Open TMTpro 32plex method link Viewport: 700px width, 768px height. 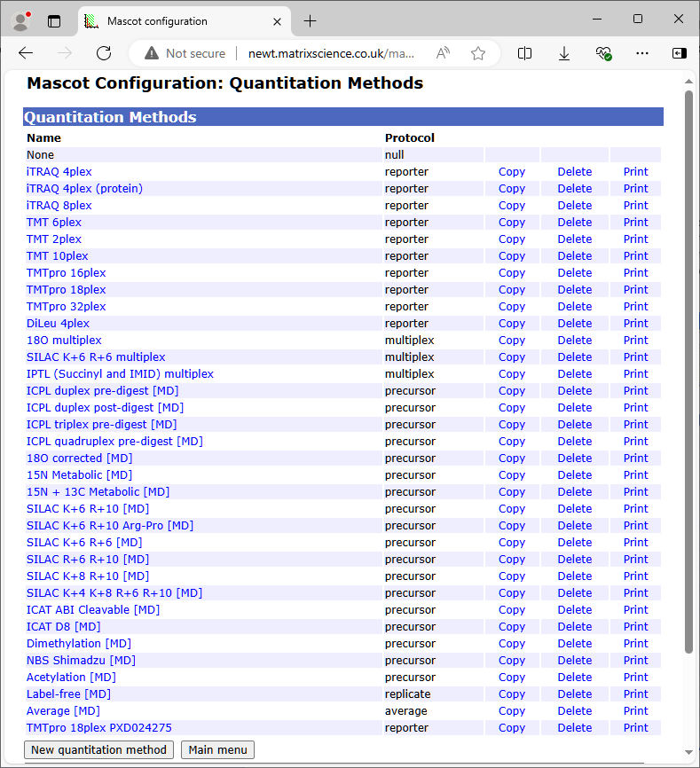point(67,307)
